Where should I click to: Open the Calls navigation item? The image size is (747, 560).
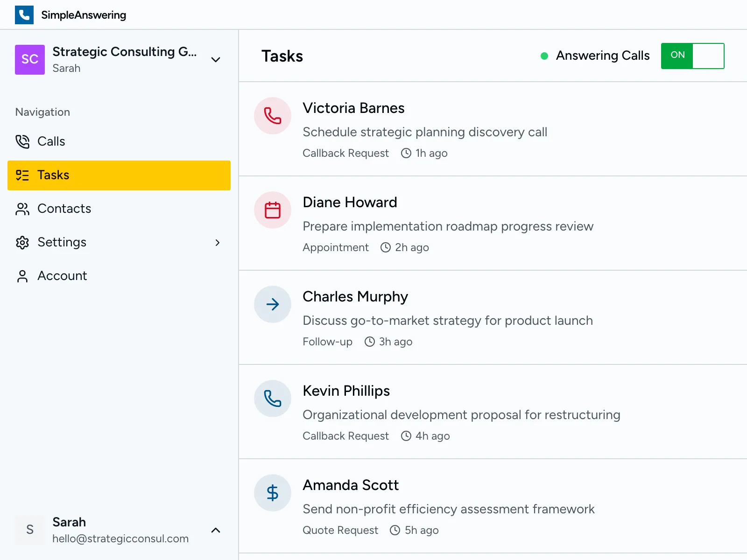[x=51, y=141]
